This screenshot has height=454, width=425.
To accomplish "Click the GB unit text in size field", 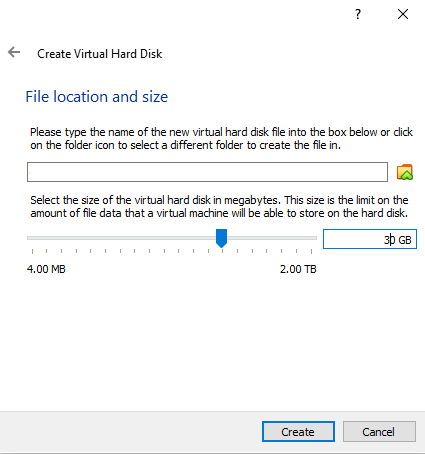I will coord(405,240).
